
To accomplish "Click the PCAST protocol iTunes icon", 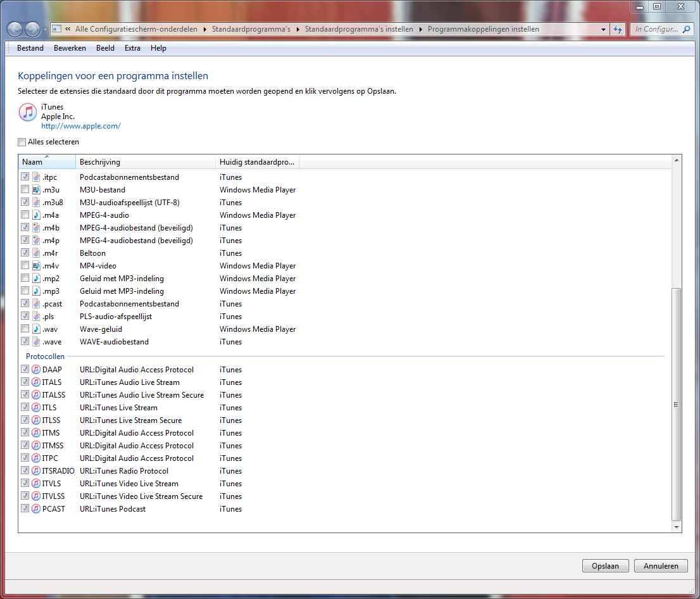I will tap(36, 509).
